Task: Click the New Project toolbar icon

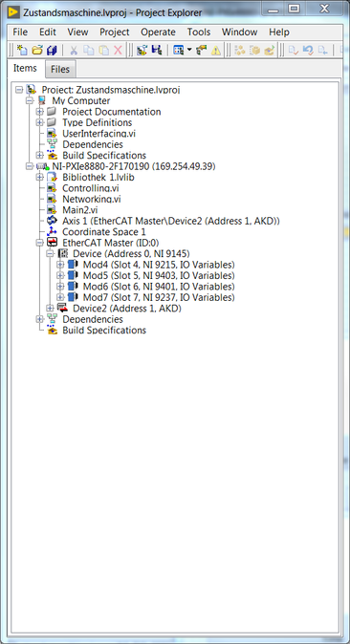Action: point(22,50)
